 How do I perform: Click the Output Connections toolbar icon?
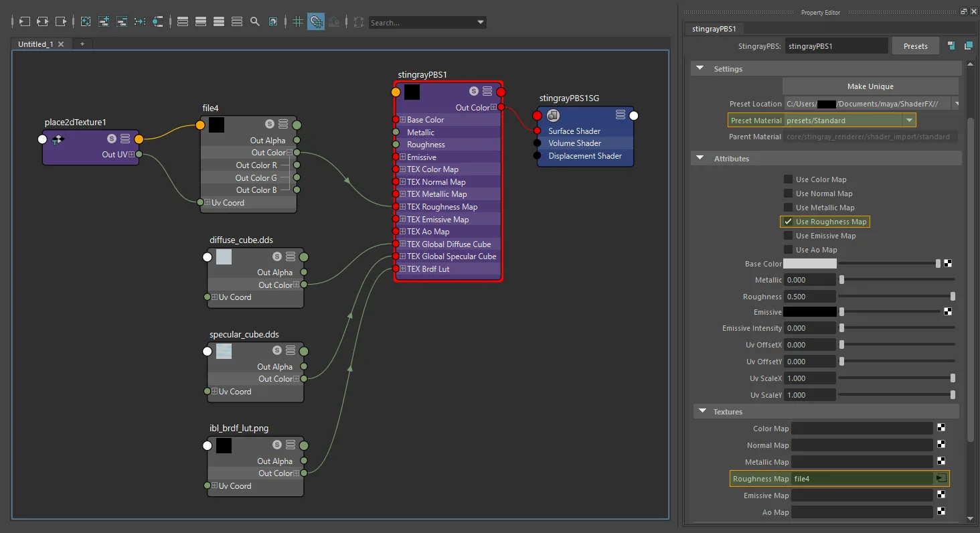click(61, 22)
